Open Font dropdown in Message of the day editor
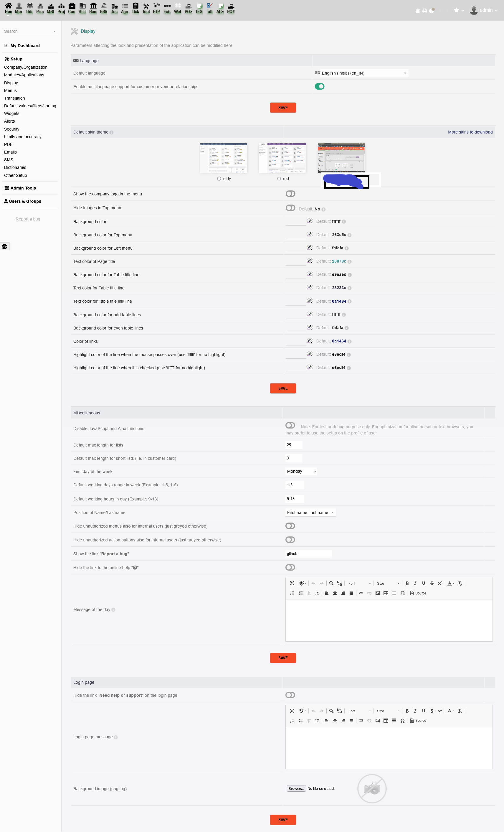Screen dimensions: 504x832 pos(359,584)
